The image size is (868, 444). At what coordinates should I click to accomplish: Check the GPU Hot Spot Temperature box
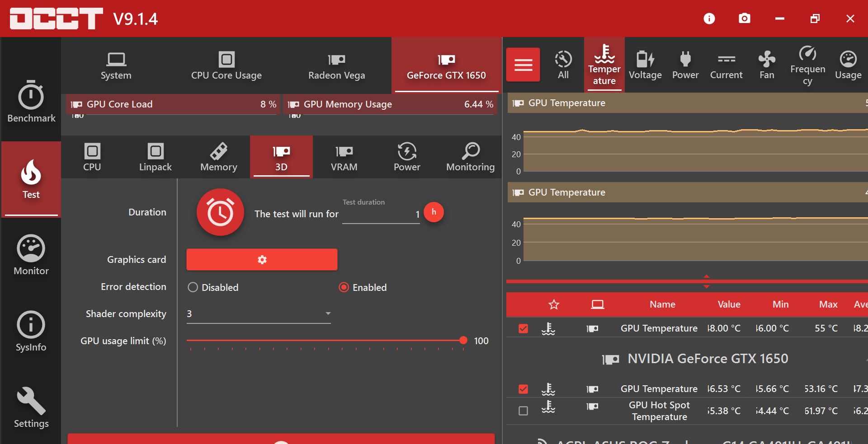(523, 411)
